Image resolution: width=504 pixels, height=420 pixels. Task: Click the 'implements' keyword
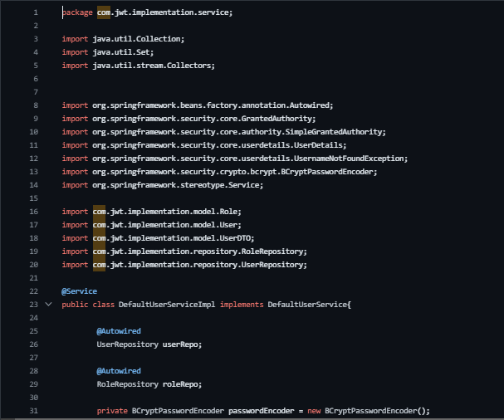(x=242, y=305)
